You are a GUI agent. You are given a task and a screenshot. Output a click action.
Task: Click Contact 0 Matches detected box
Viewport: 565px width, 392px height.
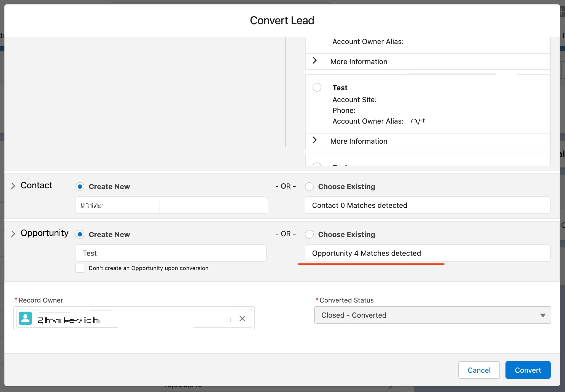[x=427, y=205]
